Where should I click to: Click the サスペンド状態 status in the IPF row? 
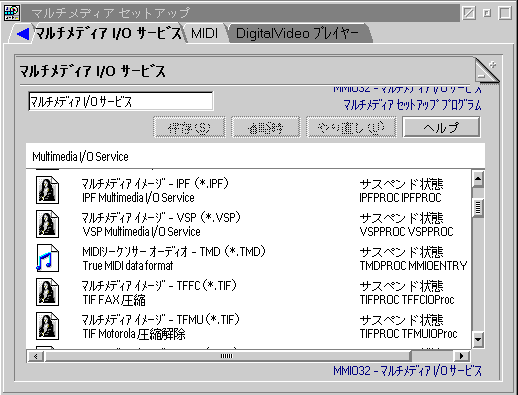tap(401, 184)
